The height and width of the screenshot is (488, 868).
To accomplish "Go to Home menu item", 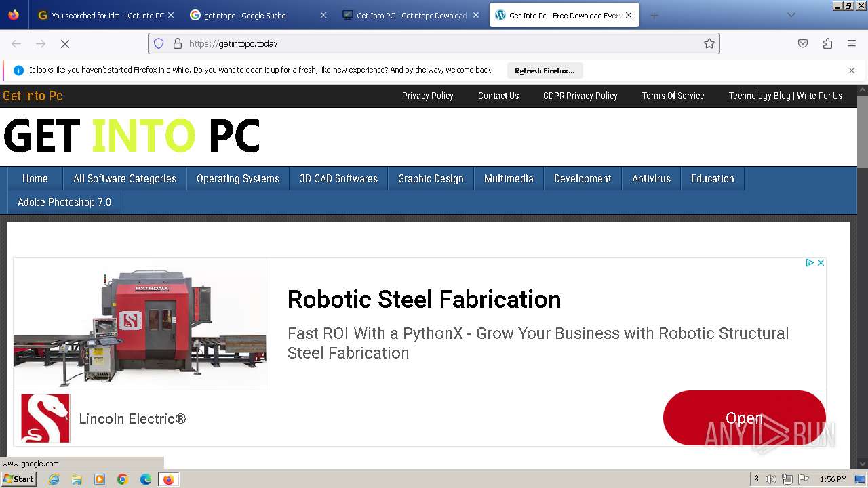I will pyautogui.click(x=35, y=179).
